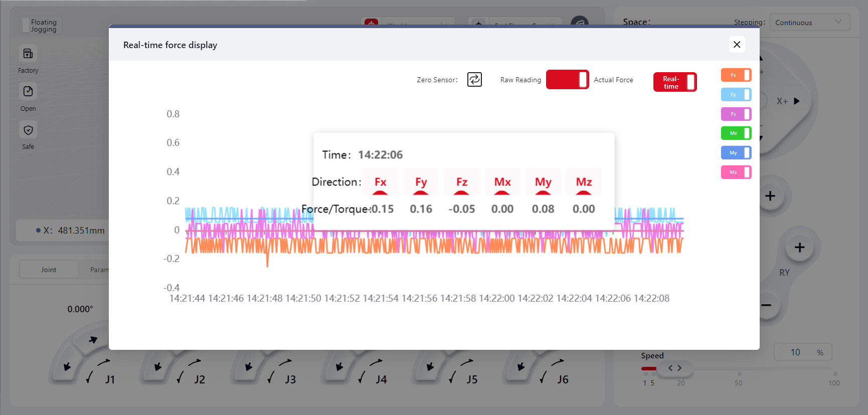Click the Zero Sensor reset icon
The width and height of the screenshot is (868, 415).
[474, 80]
